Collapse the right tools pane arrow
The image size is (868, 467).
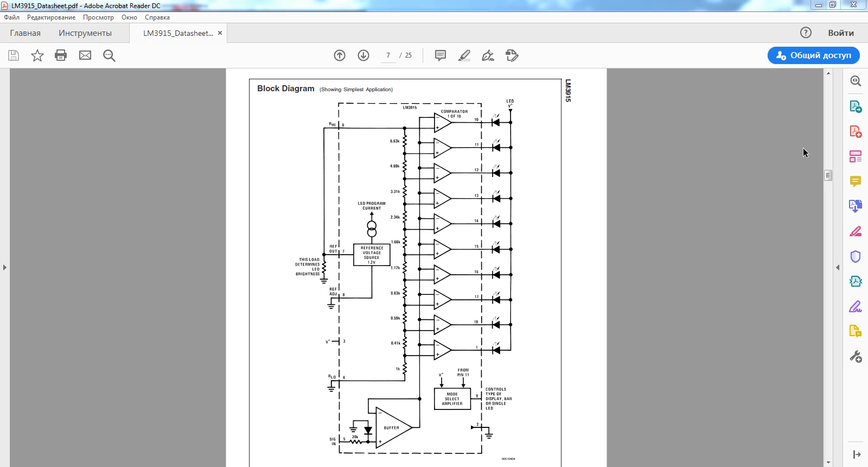pos(838,267)
